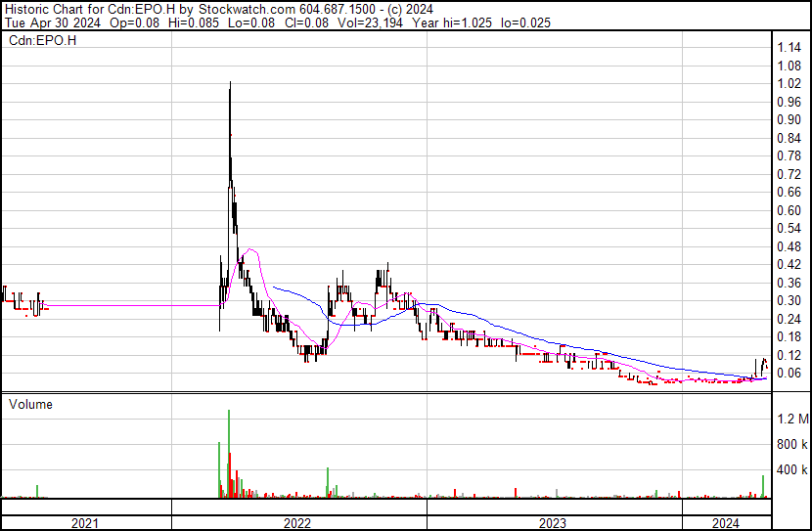The width and height of the screenshot is (812, 531).
Task: Click the 2022 year label on time axis
Action: [297, 523]
